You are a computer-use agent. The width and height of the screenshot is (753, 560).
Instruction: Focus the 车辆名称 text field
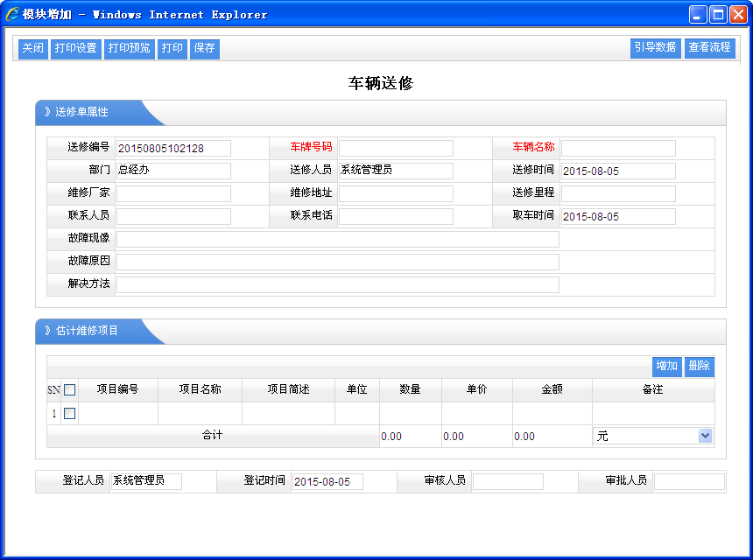[x=618, y=149]
